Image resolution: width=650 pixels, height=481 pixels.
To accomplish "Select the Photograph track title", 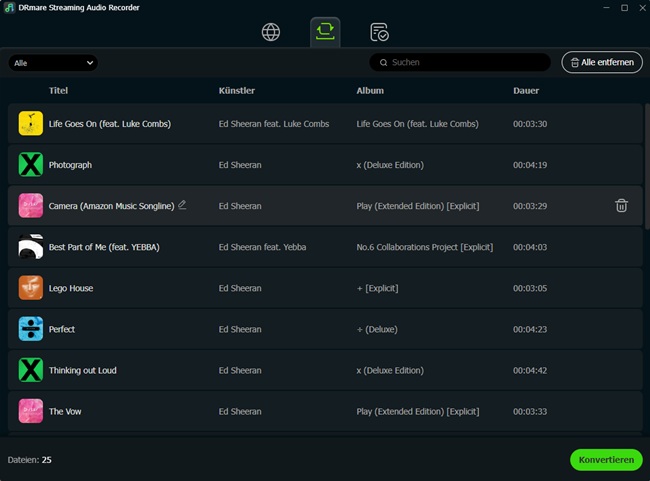I will click(x=70, y=165).
